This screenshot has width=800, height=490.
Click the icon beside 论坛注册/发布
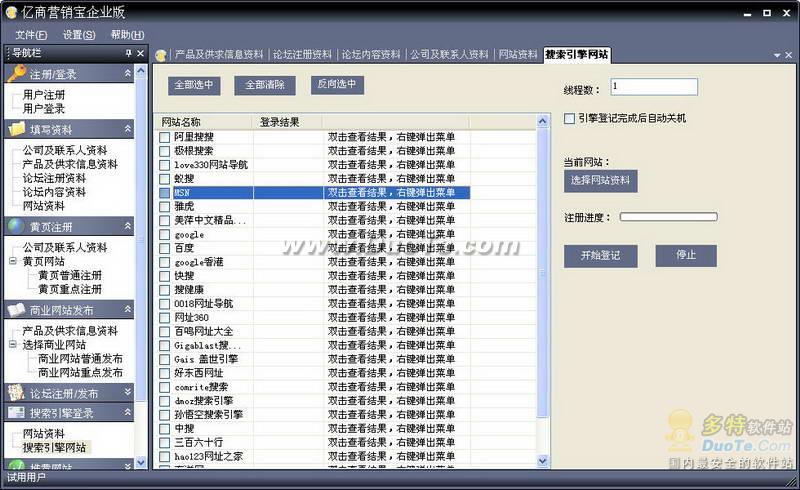17,393
